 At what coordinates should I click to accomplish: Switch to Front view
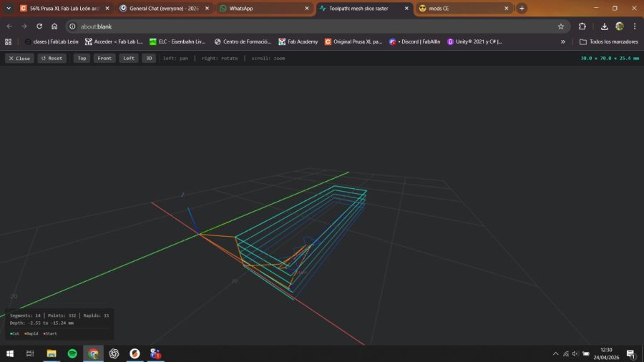click(104, 58)
